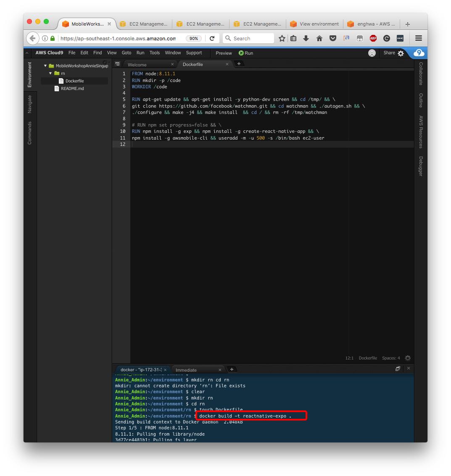The height and width of the screenshot is (476, 451).
Task: Select README.md in the file tree
Action: coord(72,89)
